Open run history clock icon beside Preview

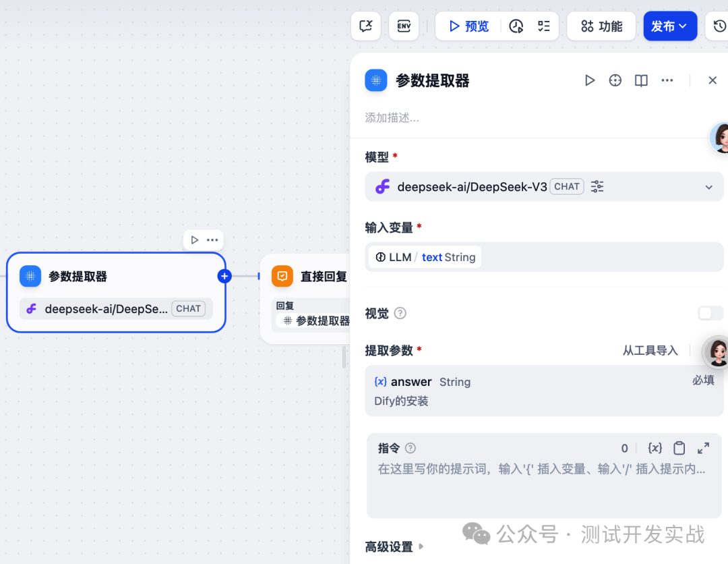click(x=516, y=26)
